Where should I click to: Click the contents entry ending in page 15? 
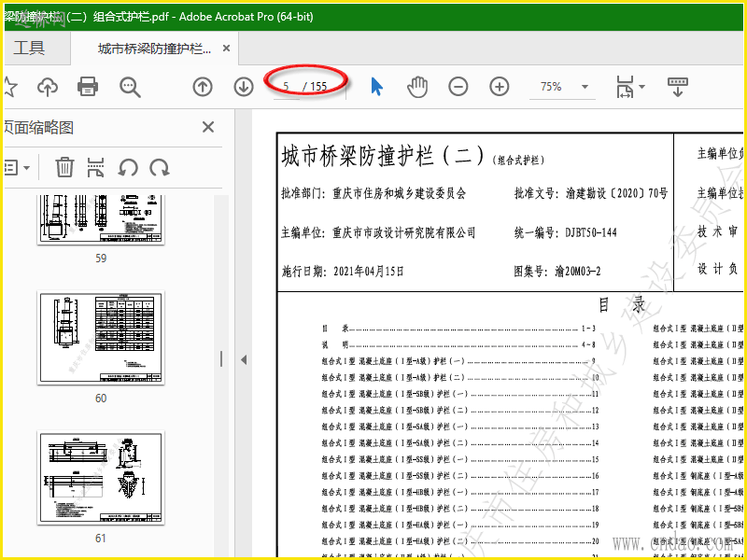click(460, 459)
